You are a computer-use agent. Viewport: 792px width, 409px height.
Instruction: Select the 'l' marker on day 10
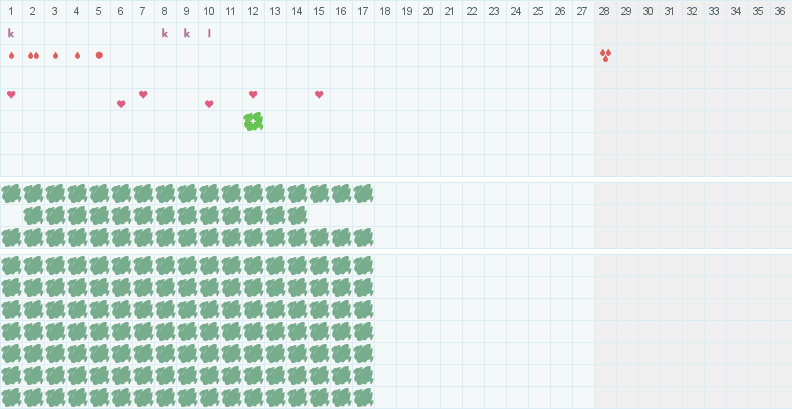pyautogui.click(x=209, y=33)
